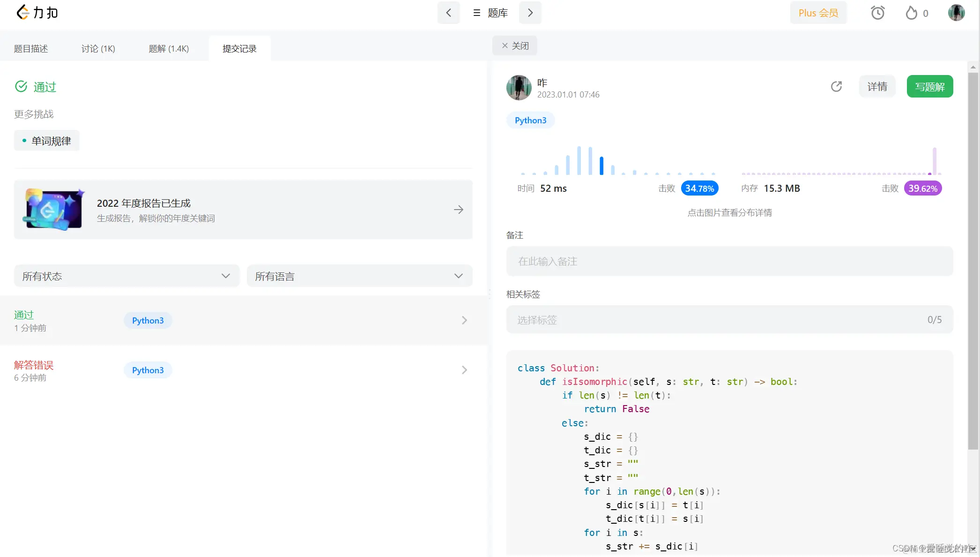Open the timer alarm clock icon
The image size is (980, 557).
pos(877,13)
